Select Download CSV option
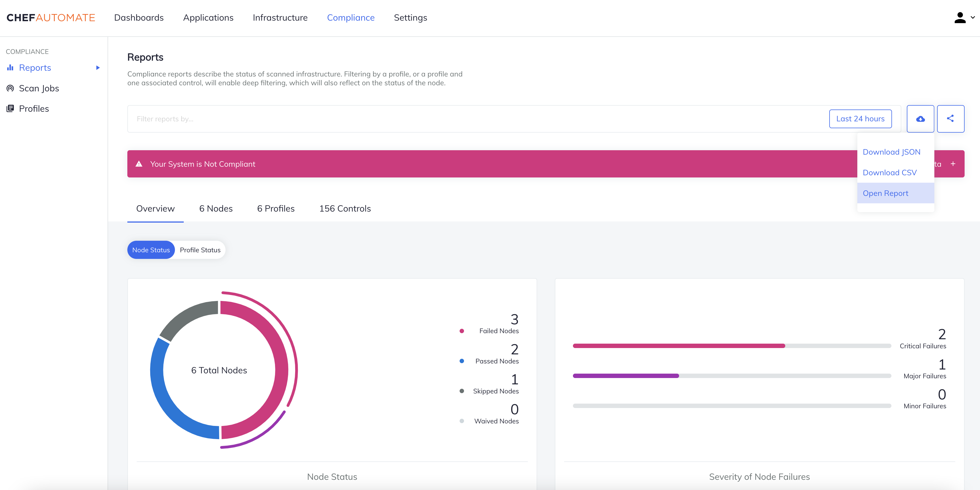The width and height of the screenshot is (980, 490). coord(889,173)
